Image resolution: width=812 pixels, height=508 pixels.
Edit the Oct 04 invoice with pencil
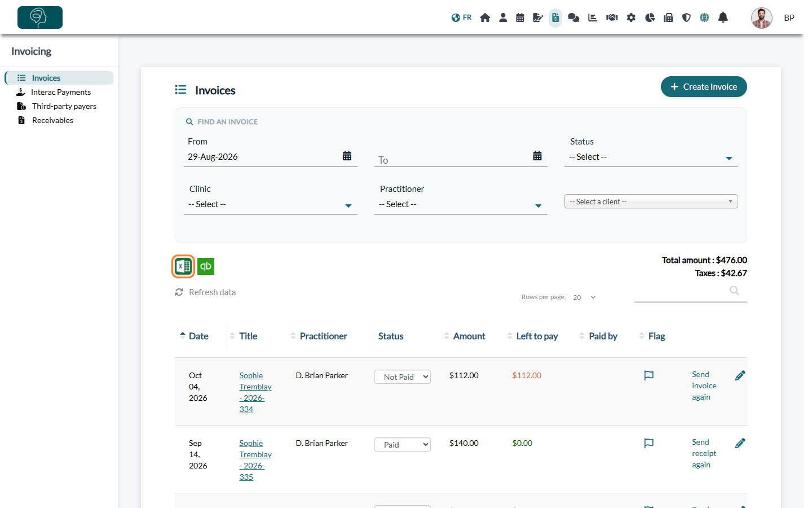[740, 375]
